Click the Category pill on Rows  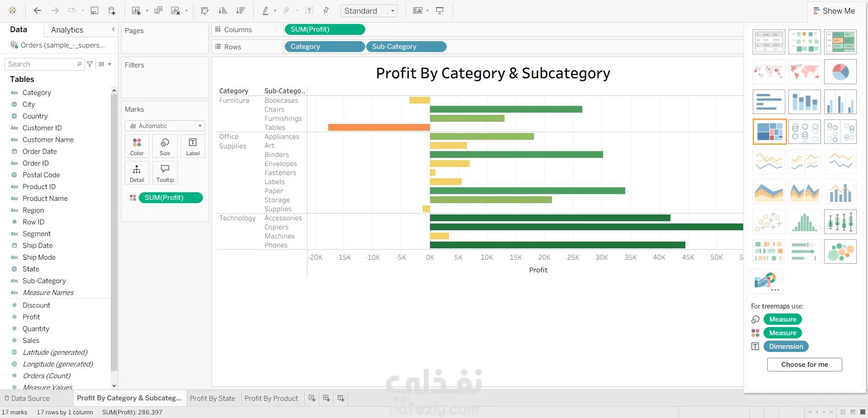(x=325, y=47)
